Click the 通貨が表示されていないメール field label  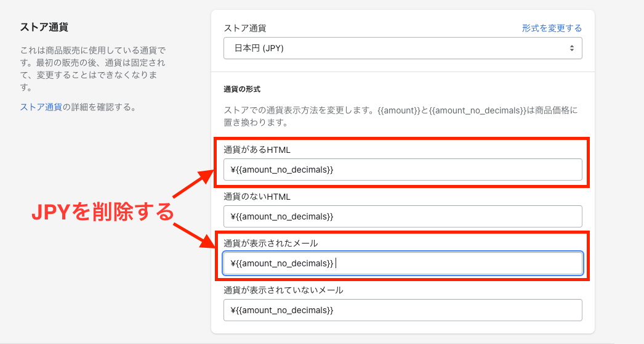(x=283, y=290)
